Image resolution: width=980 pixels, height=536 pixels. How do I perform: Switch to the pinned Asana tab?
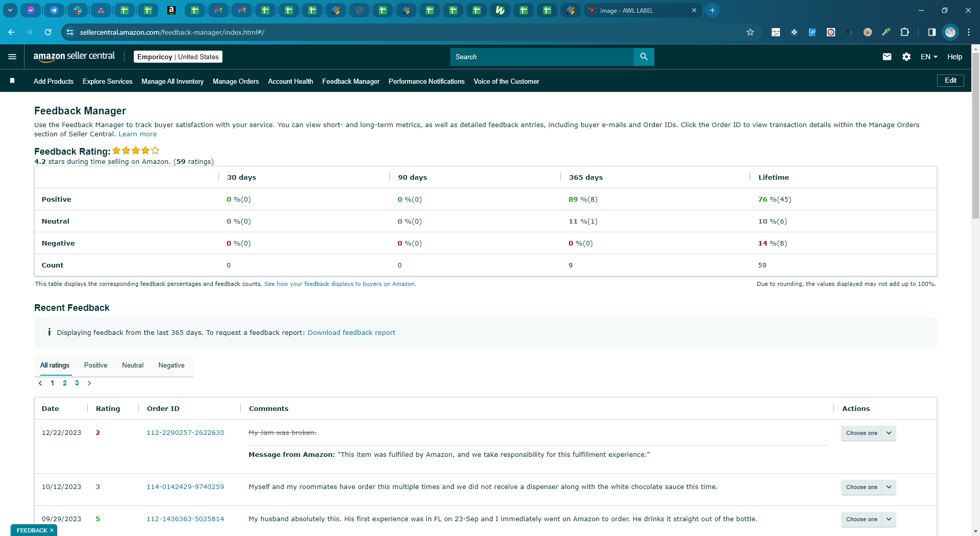click(101, 10)
